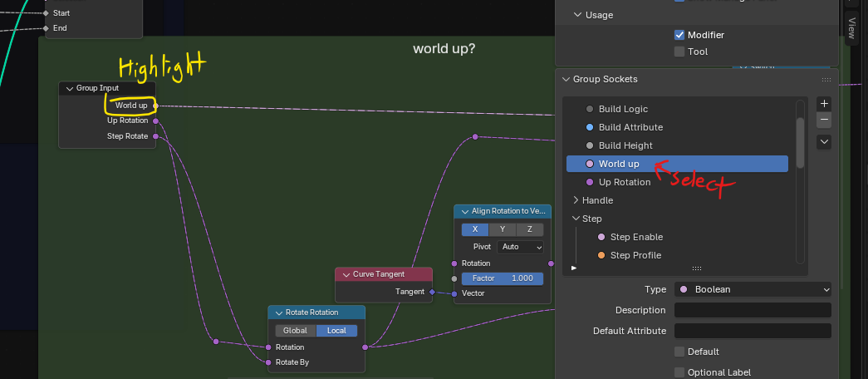Image resolution: width=868 pixels, height=379 pixels.
Task: Adjust the Factor slider value 1.000
Action: click(x=503, y=278)
